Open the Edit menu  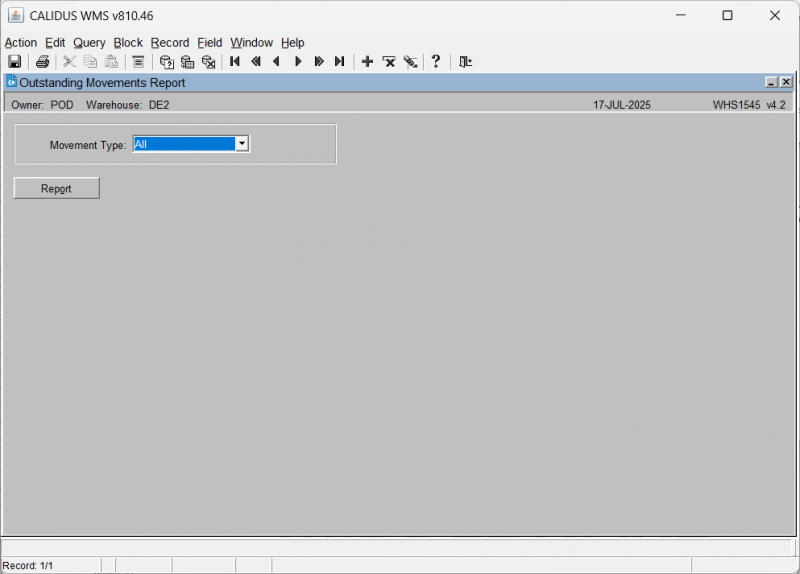pos(55,43)
